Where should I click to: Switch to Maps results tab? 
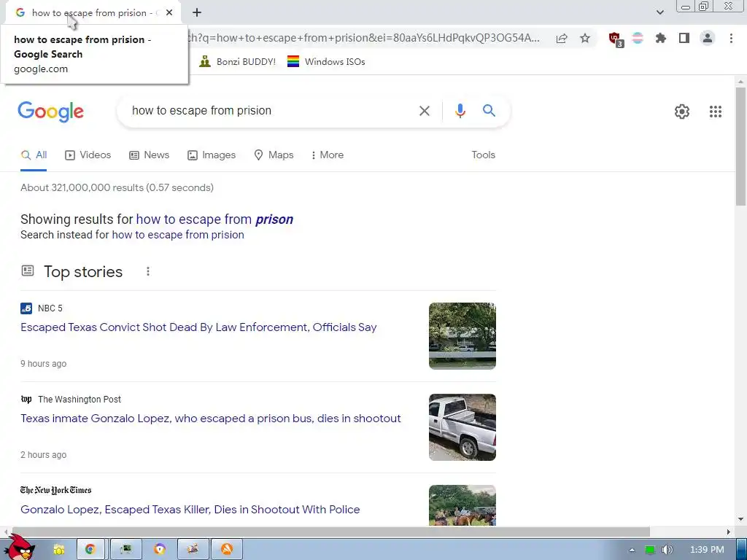pyautogui.click(x=274, y=155)
